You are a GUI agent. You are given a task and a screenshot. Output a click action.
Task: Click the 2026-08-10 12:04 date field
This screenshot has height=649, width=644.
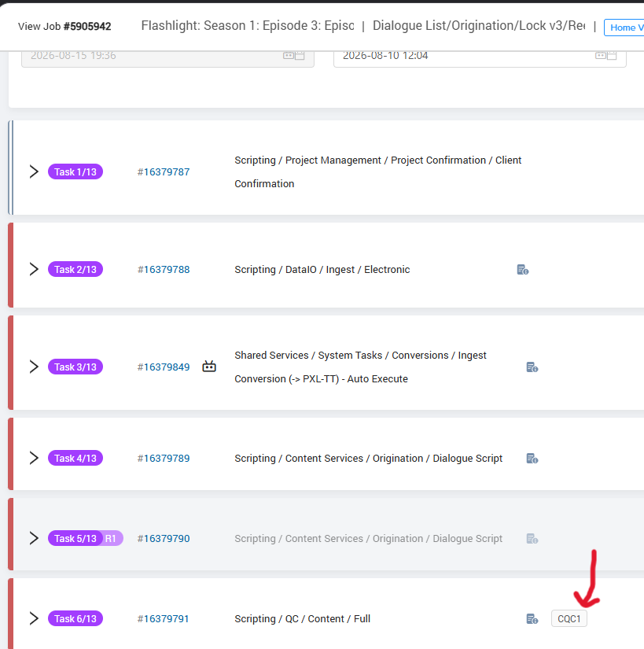pos(480,58)
